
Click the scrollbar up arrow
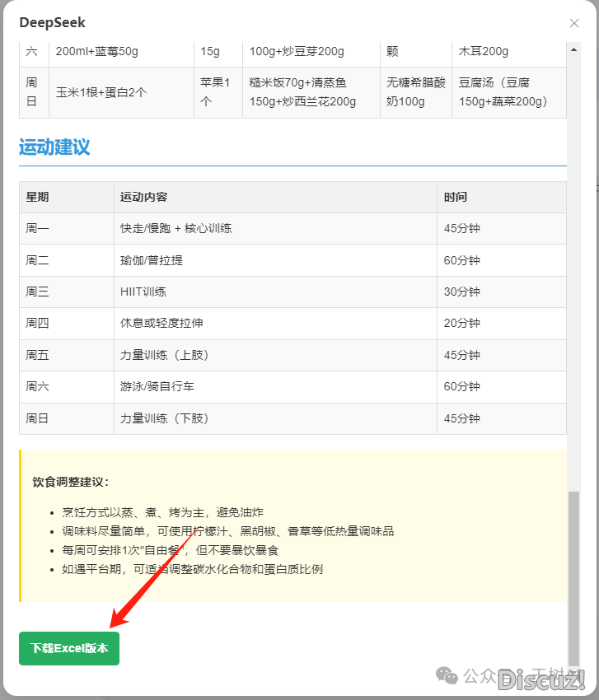(x=573, y=49)
